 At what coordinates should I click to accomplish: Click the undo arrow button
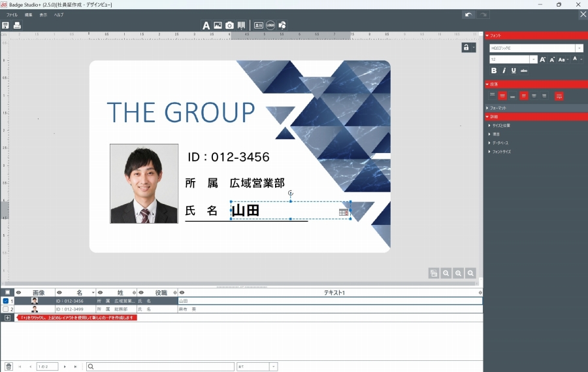[468, 14]
